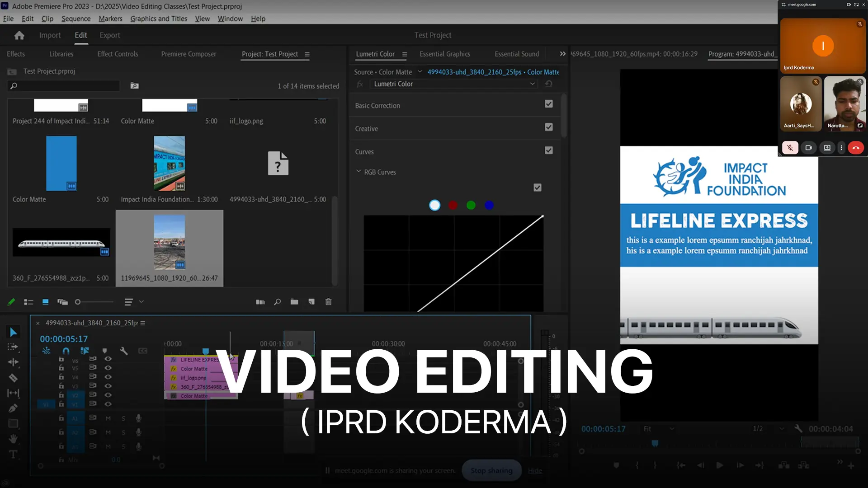Open Sort Icons dropdown in Project panel

tap(133, 302)
